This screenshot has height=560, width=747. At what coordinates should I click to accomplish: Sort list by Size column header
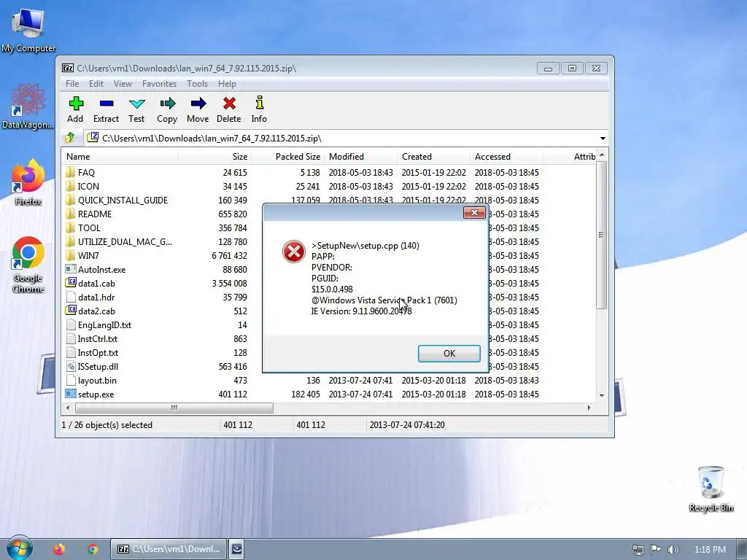point(215,157)
